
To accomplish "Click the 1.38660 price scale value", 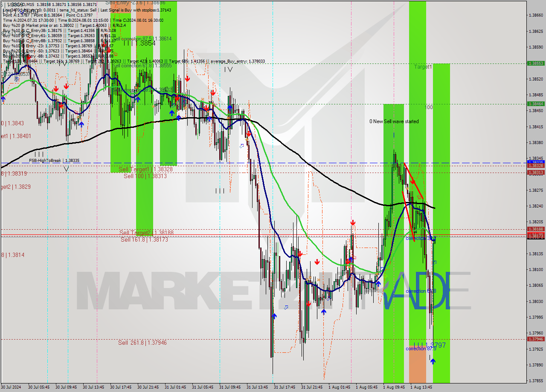I will pyautogui.click(x=535, y=15).
